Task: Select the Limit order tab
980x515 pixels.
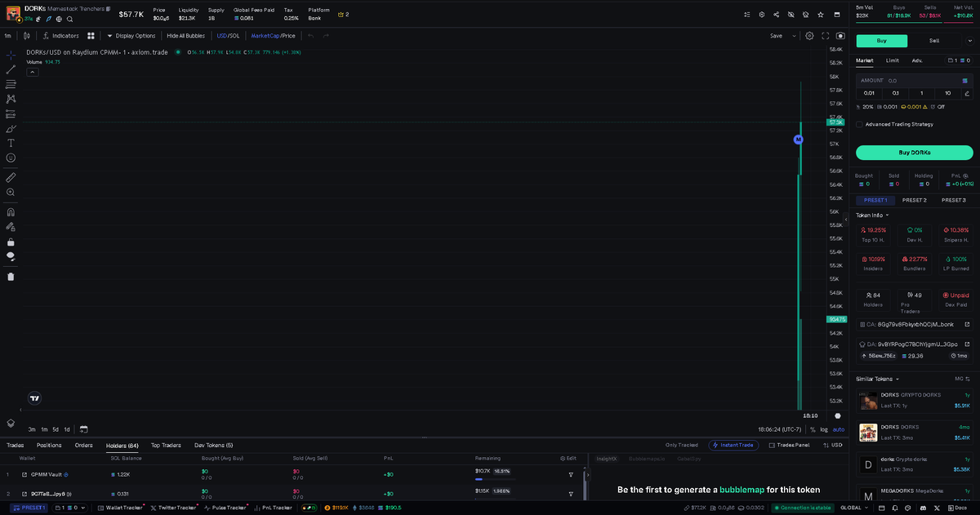Action: tap(893, 60)
